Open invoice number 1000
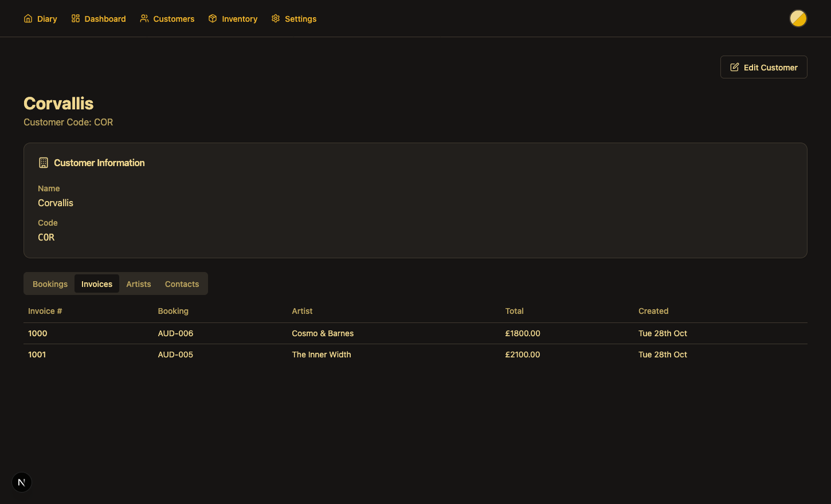The width and height of the screenshot is (831, 504). [x=38, y=333]
